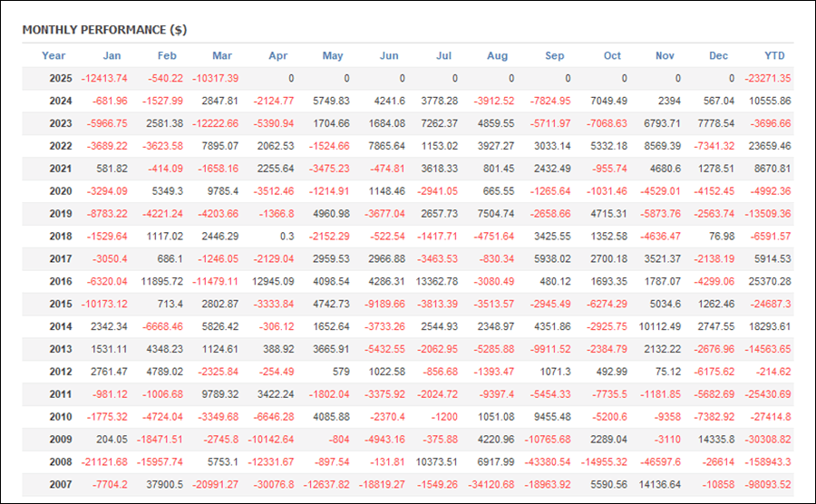Click the 2025 year row label
The width and height of the screenshot is (816, 504).
(61, 79)
